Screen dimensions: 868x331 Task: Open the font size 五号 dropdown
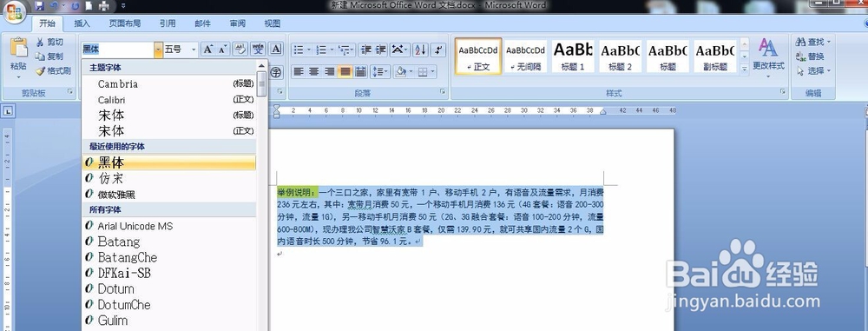coord(194,50)
